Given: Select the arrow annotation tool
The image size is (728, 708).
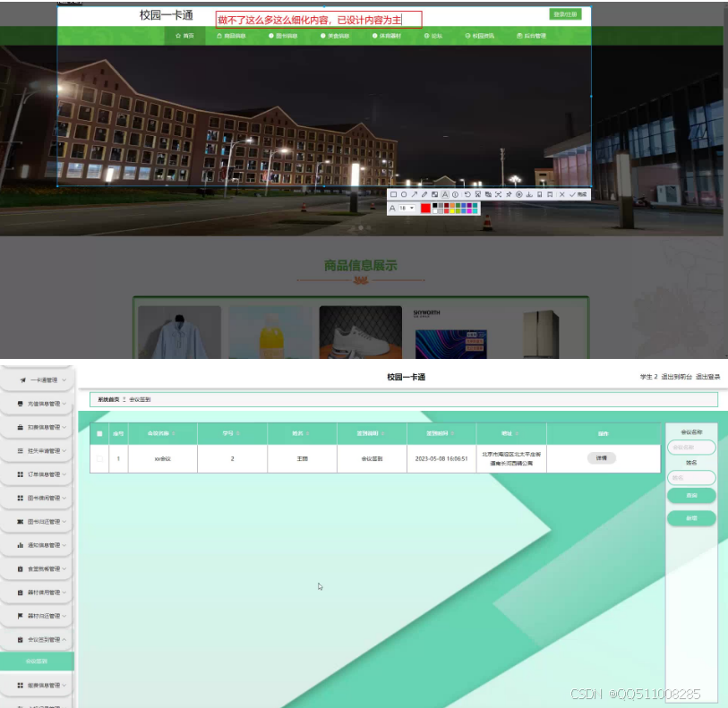Looking at the screenshot, I should (414, 194).
